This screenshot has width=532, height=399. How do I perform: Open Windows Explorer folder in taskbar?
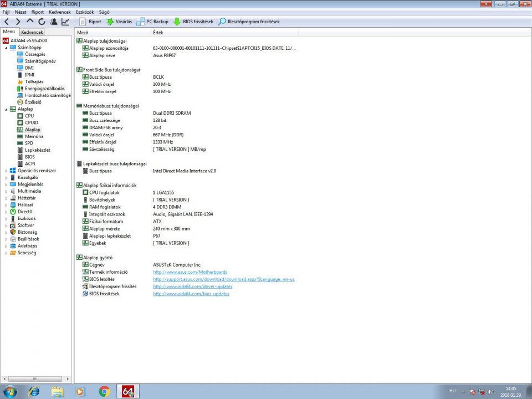[x=57, y=392]
